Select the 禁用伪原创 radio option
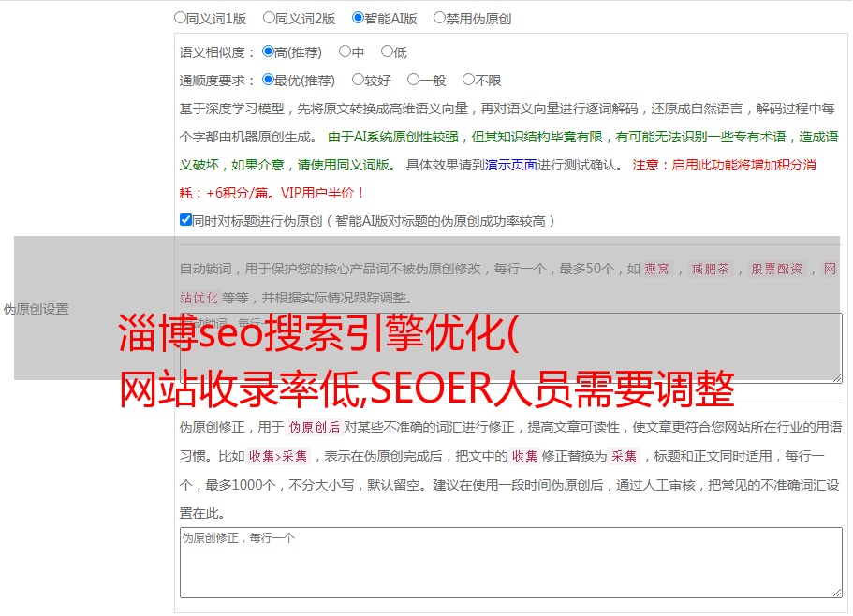Screen dimensions: 853x616 (439, 18)
